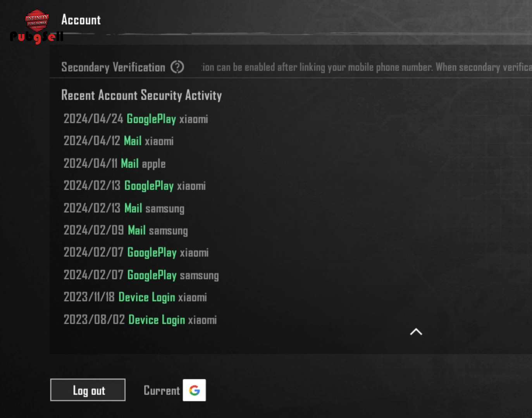Screen dimensions: 532x418
Task: Collapse the security activity list with up chevron
Action: tap(416, 332)
